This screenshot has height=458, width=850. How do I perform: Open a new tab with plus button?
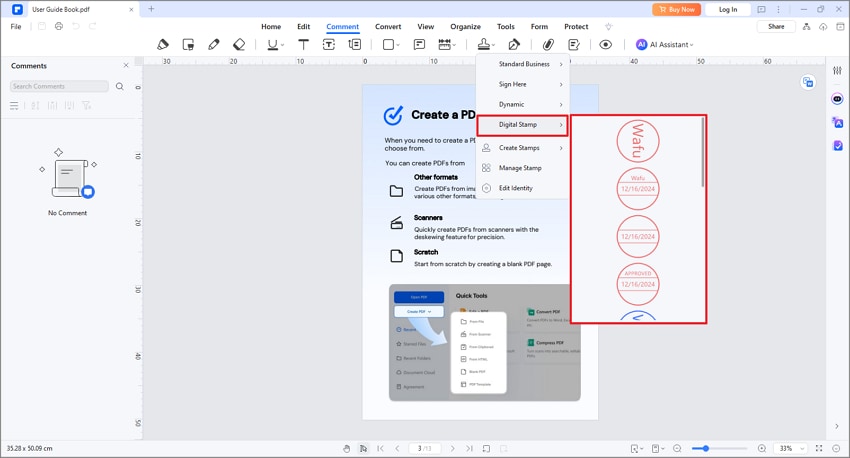(151, 9)
